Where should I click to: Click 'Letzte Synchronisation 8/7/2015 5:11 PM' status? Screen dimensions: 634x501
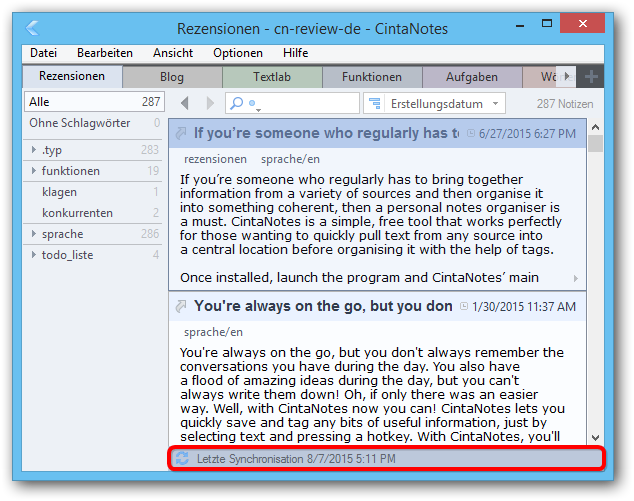pos(296,459)
